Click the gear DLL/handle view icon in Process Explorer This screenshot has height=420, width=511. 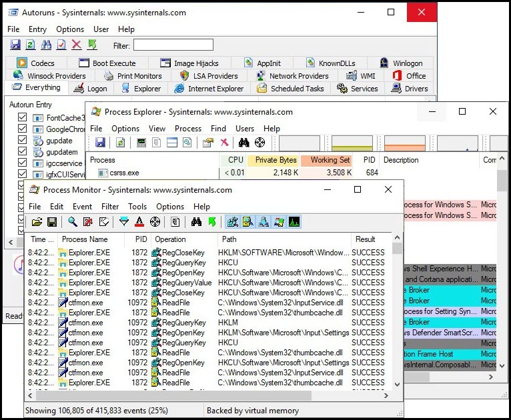(187, 143)
